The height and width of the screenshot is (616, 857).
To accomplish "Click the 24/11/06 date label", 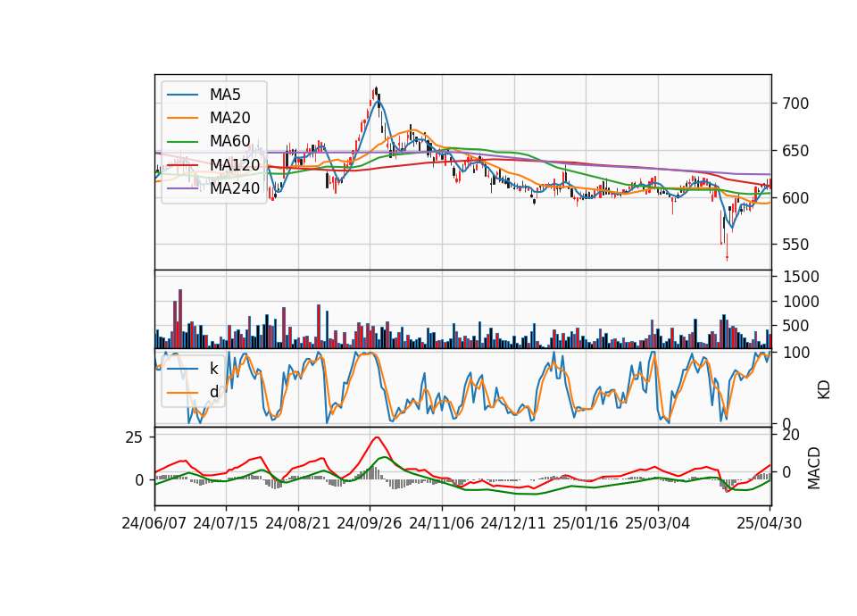I will tap(442, 523).
